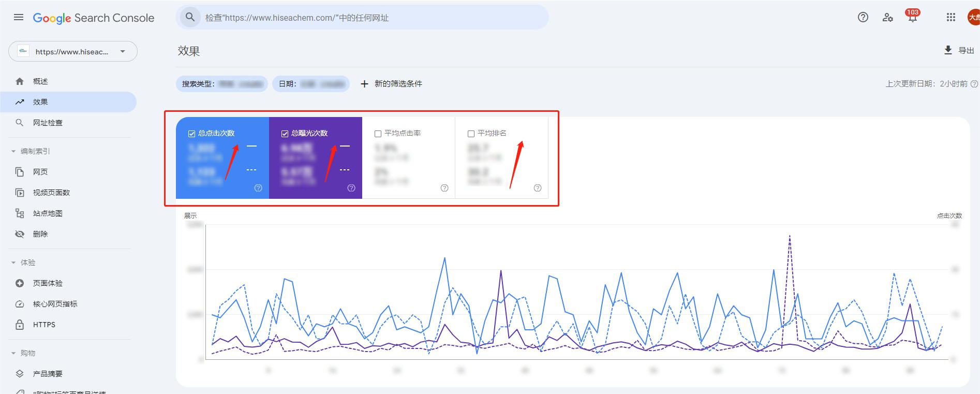Click help icon on 平均排名 card
Image resolution: width=980 pixels, height=394 pixels.
[538, 188]
